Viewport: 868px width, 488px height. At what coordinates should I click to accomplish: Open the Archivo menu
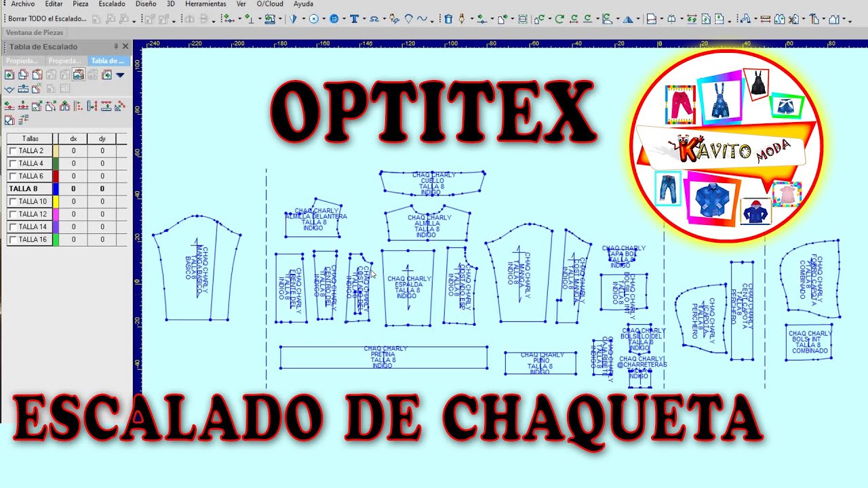[22, 4]
